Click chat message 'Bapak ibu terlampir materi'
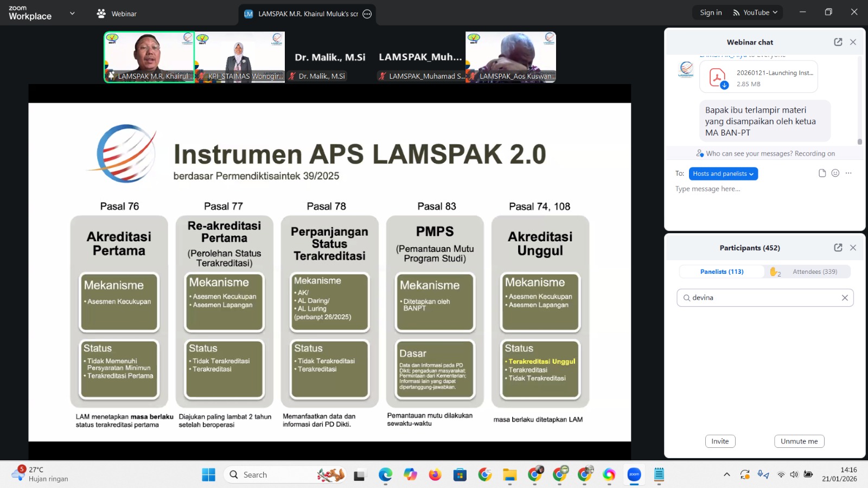 point(765,121)
